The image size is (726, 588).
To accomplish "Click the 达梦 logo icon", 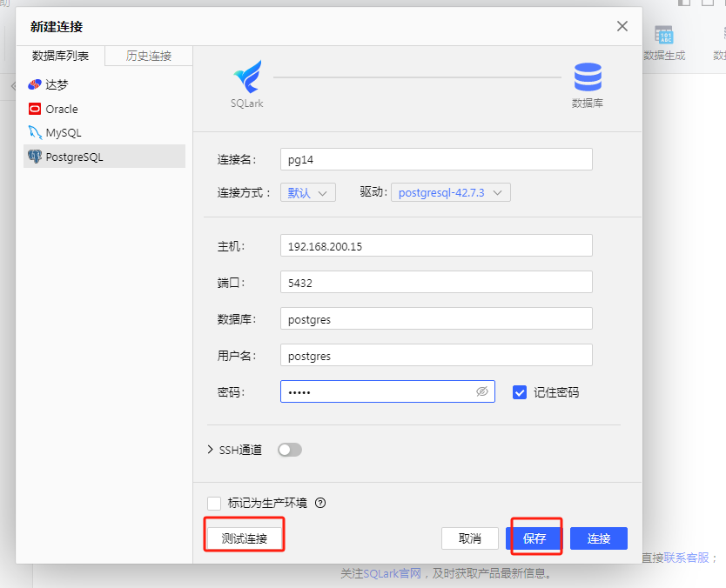I will 35,84.
